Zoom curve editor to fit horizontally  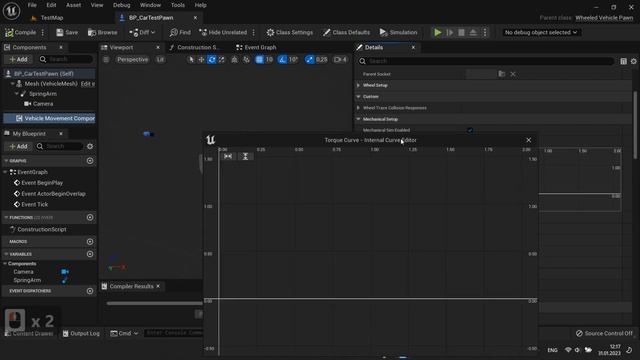point(228,156)
